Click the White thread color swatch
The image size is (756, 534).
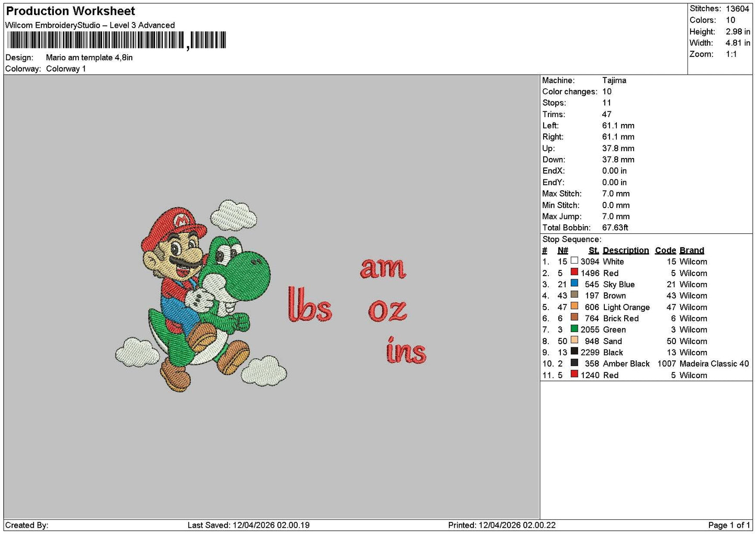click(x=574, y=260)
